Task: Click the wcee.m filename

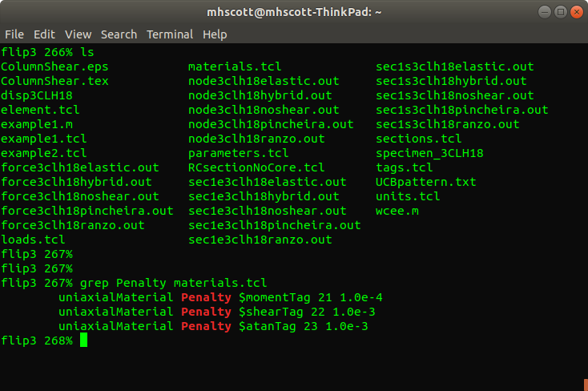Action: tap(397, 211)
